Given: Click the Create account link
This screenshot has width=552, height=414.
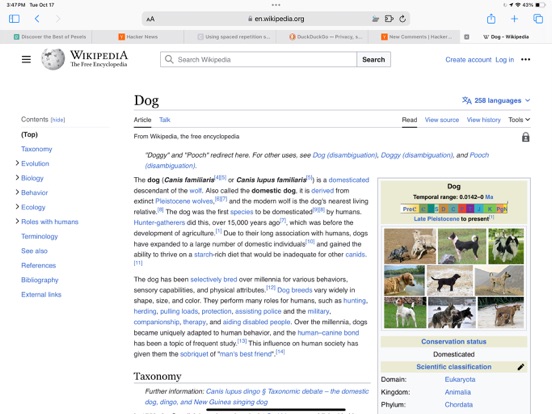Looking at the screenshot, I should 468,59.
